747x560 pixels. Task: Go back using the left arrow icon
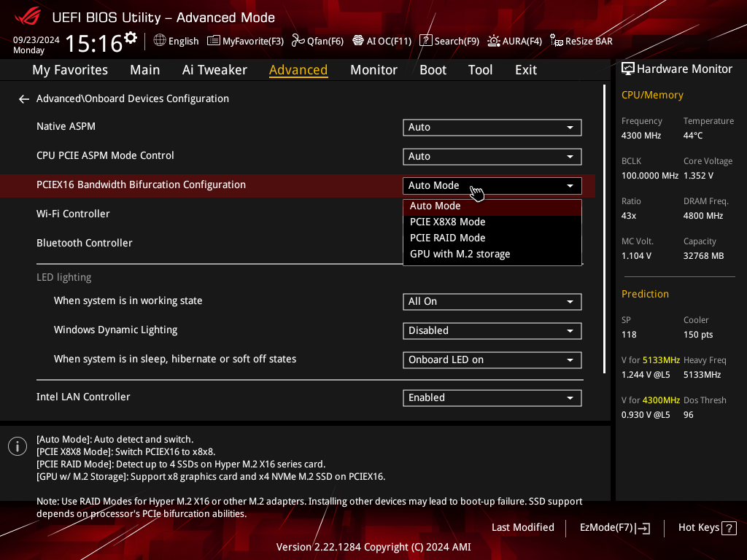point(24,99)
